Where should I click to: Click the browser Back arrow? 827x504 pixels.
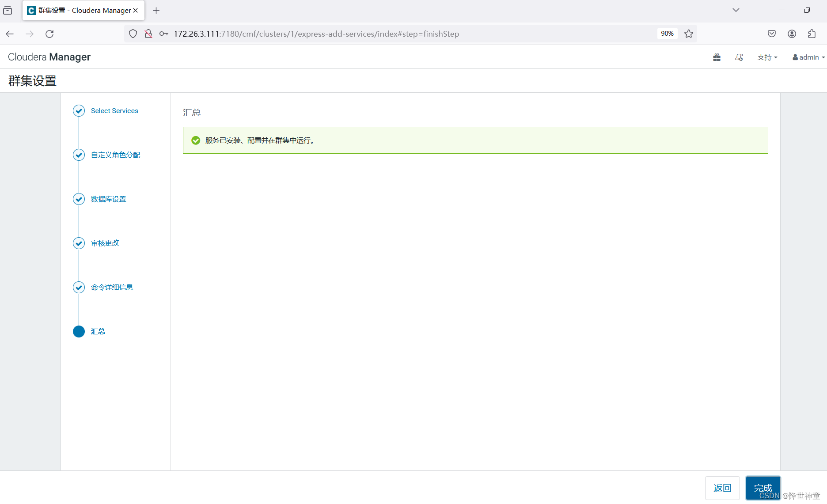(x=10, y=34)
